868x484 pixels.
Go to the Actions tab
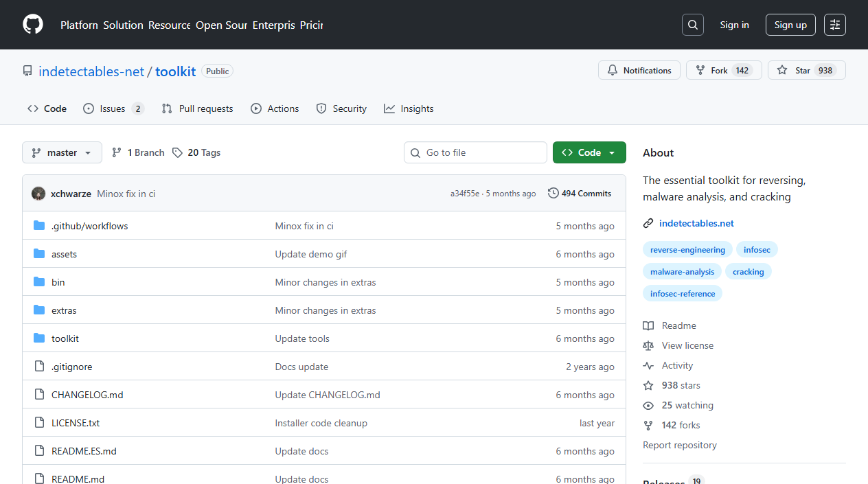pos(275,108)
